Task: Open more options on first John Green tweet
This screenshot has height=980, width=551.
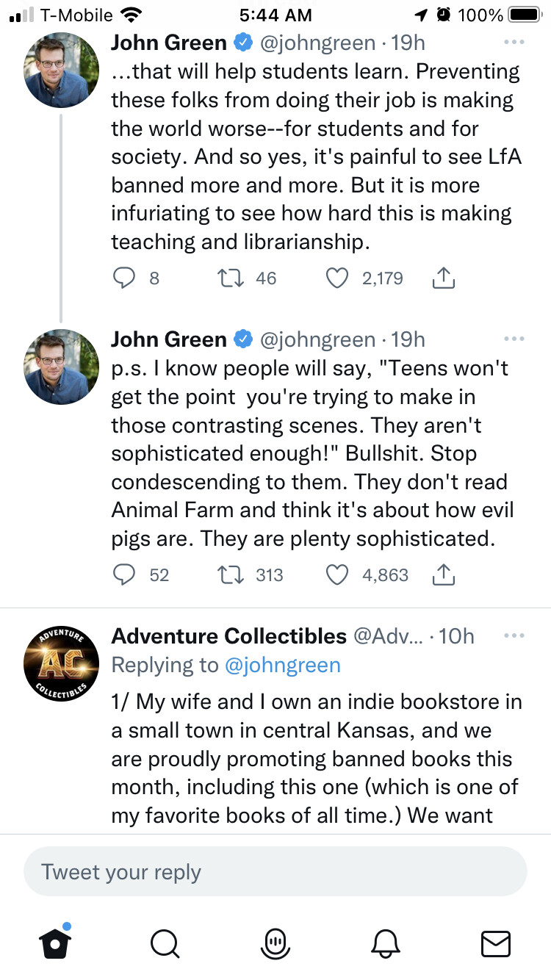Action: pos(514,43)
